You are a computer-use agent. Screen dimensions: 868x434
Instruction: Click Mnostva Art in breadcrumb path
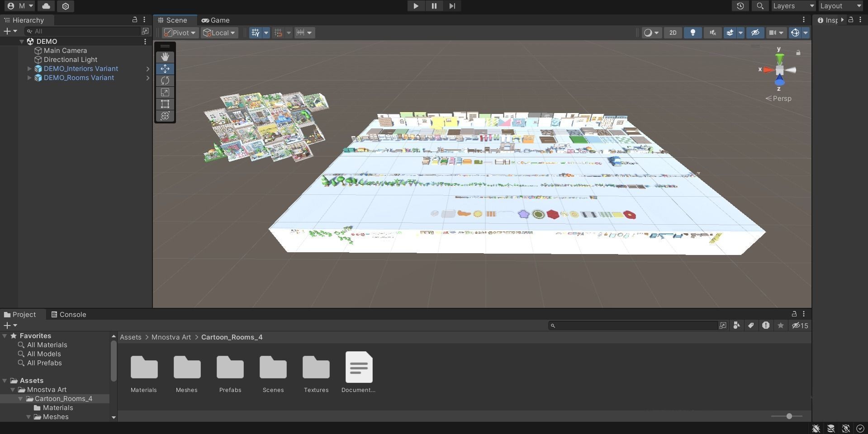click(x=171, y=337)
